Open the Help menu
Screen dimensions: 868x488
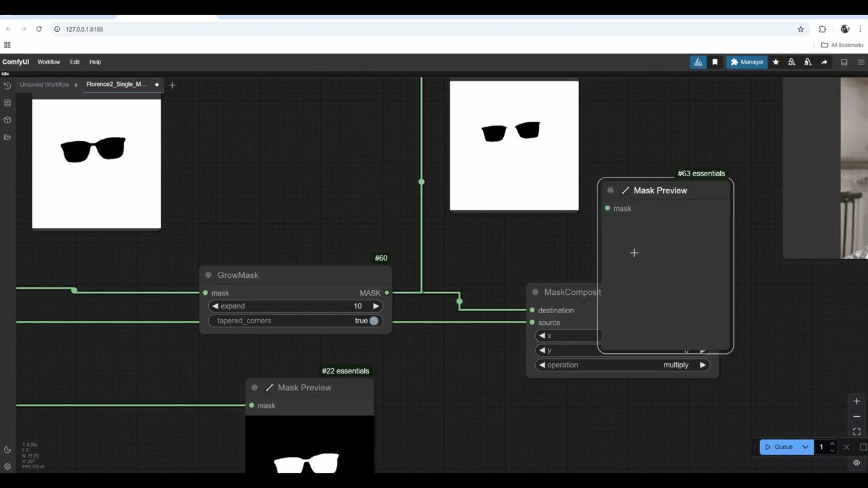(x=95, y=62)
